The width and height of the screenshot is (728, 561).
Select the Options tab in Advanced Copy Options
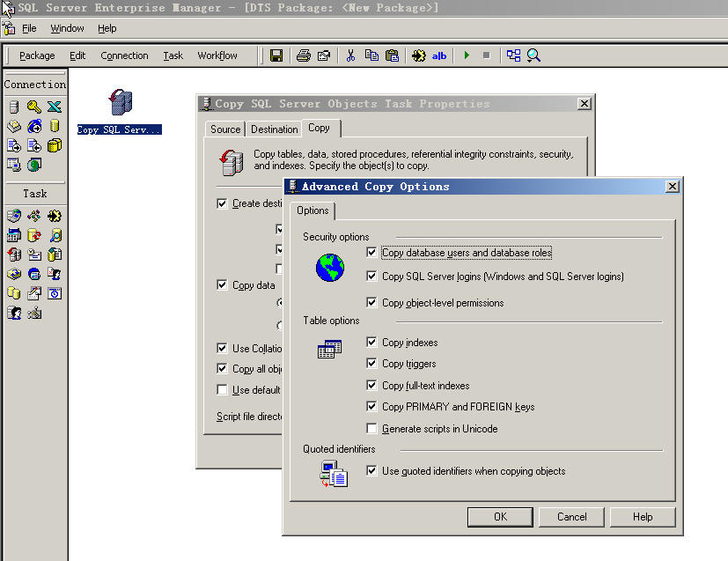pyautogui.click(x=313, y=210)
